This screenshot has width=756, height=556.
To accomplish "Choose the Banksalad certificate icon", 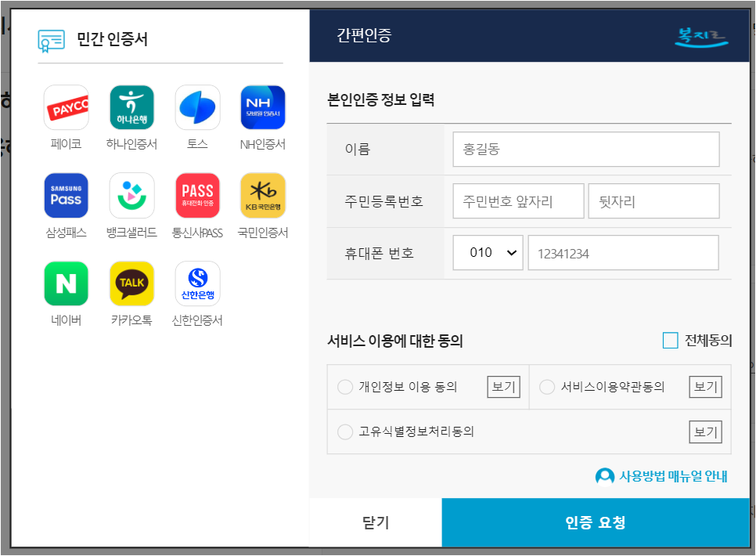I will coord(131,196).
